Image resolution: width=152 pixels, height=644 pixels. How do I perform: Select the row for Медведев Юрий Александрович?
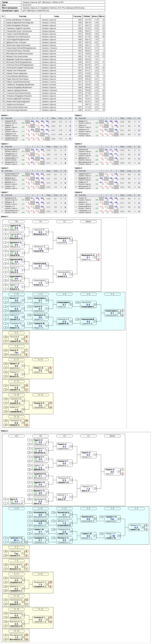coord(53,59)
